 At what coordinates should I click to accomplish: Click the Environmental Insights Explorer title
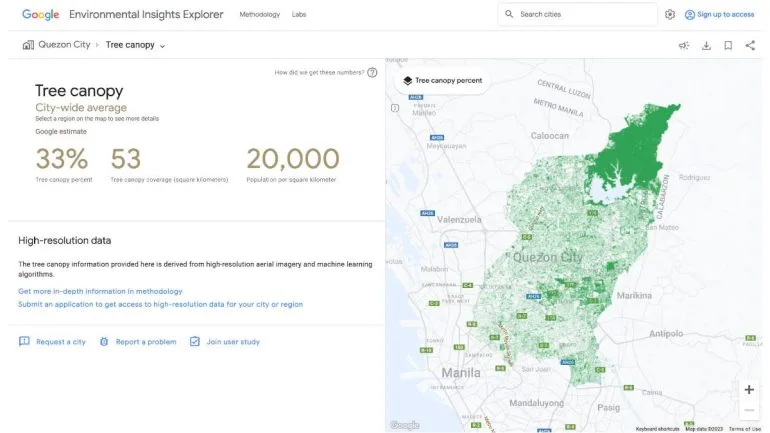(146, 15)
